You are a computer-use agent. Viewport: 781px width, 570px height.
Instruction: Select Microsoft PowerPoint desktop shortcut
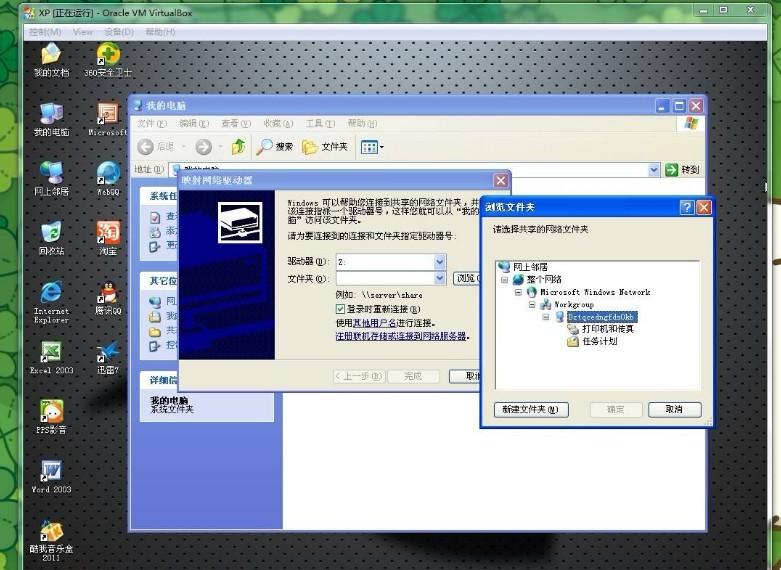(108, 119)
